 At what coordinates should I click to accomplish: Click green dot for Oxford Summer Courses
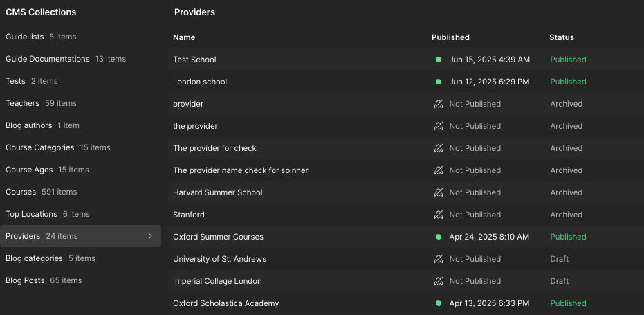[x=439, y=237]
